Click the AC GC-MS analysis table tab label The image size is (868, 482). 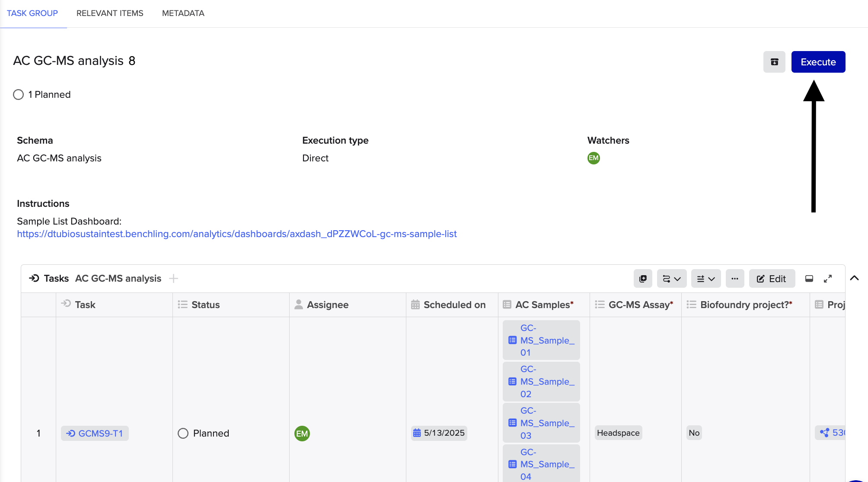coord(118,278)
